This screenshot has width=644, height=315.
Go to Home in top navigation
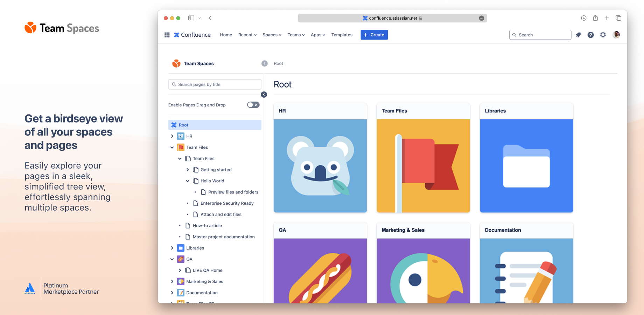click(x=226, y=35)
